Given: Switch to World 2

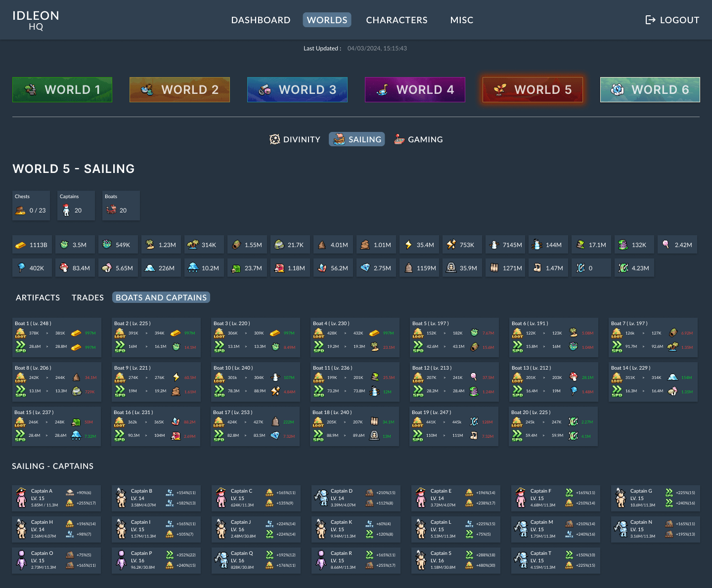Looking at the screenshot, I should (179, 89).
